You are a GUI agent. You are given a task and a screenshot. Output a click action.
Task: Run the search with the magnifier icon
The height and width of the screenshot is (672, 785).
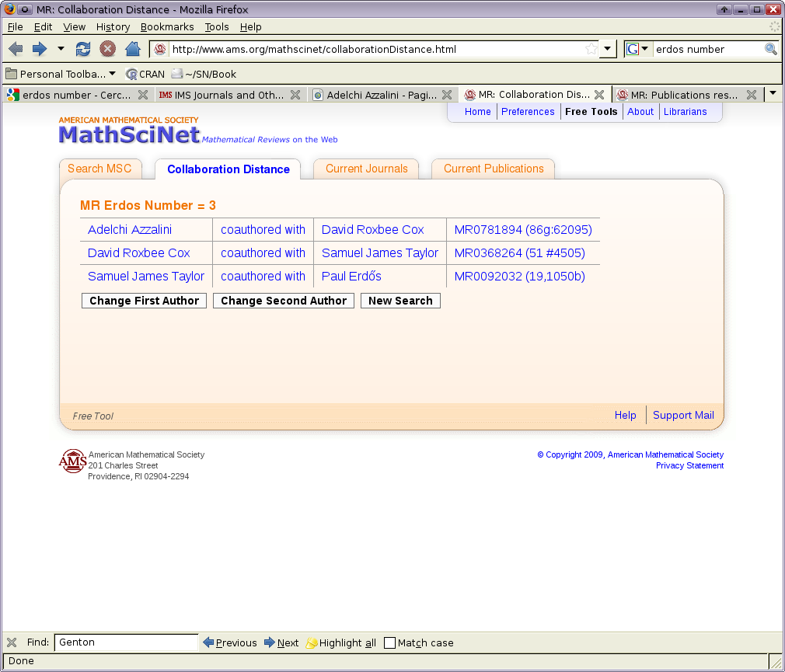(x=770, y=49)
